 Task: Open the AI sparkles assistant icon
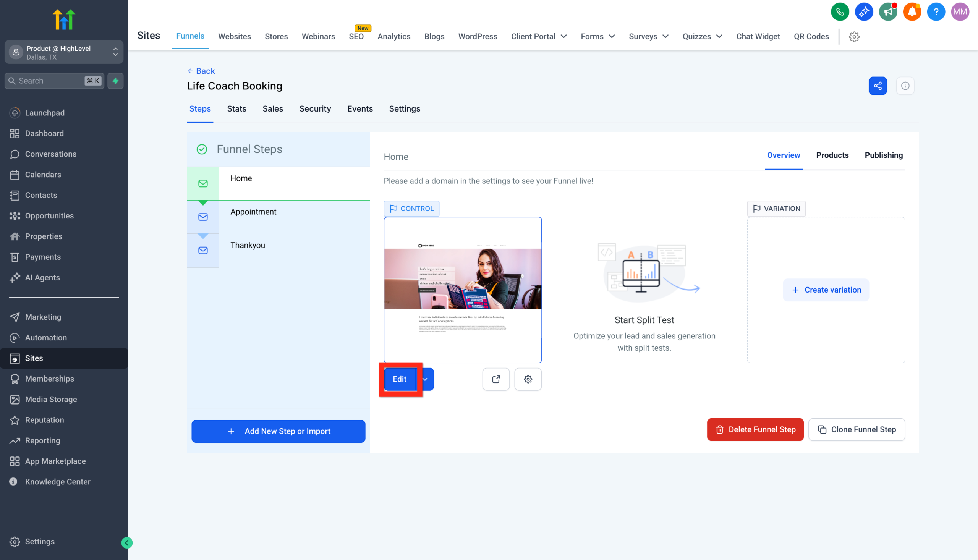coord(864,11)
